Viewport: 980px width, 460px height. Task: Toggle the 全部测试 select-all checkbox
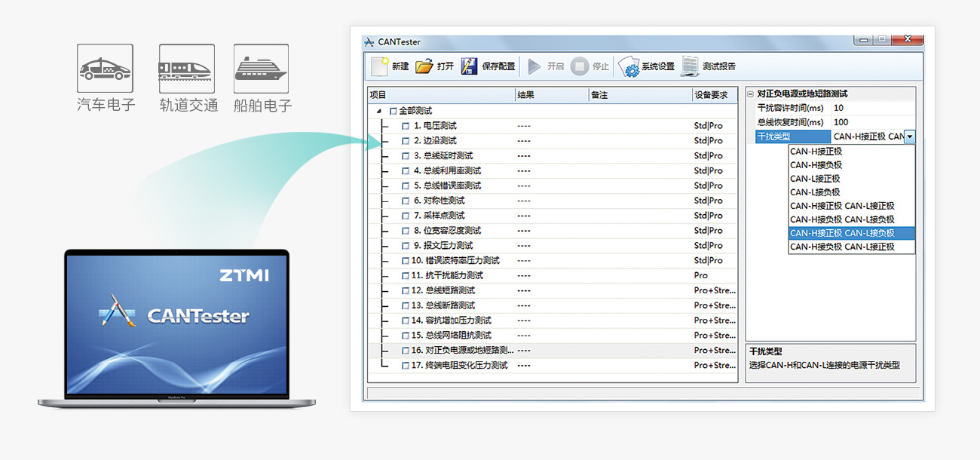click(393, 111)
